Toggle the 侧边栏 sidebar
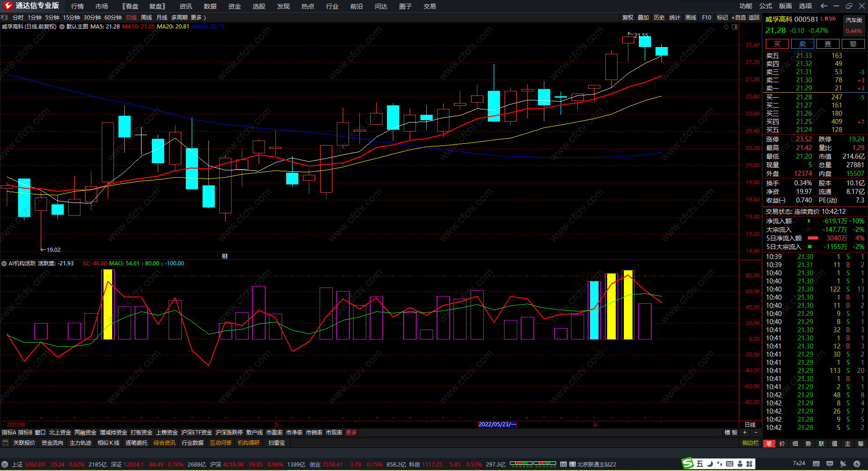The image size is (868, 471). coord(750,443)
